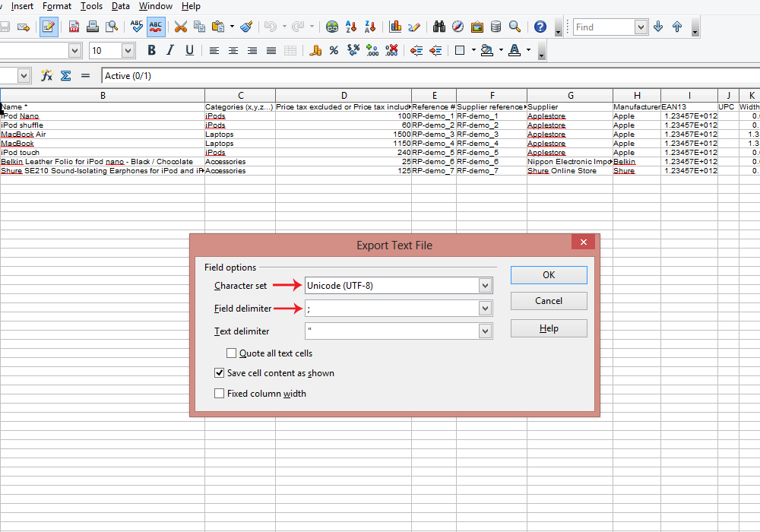Image resolution: width=760 pixels, height=532 pixels.
Task: Click Find Next down arrow
Action: pyautogui.click(x=658, y=27)
